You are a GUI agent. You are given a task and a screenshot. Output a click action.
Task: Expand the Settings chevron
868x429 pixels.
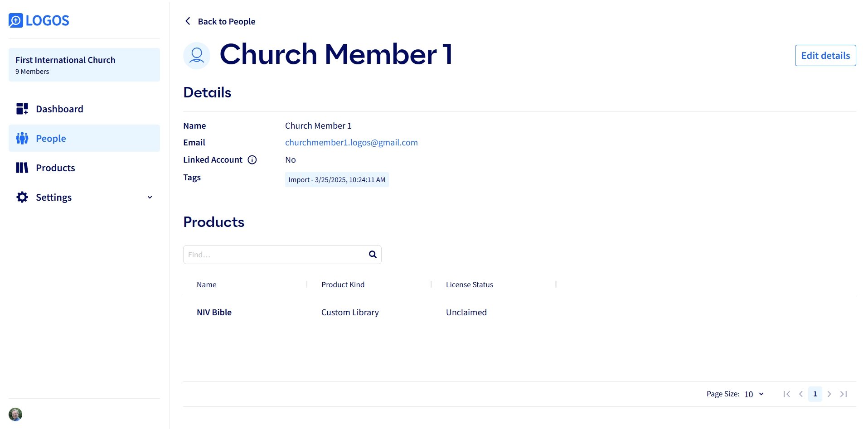tap(150, 197)
